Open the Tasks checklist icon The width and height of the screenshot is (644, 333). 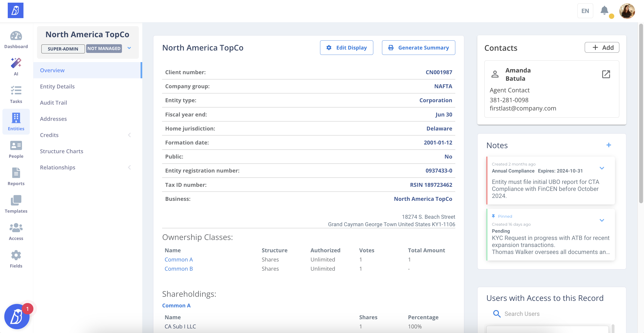pos(16,91)
